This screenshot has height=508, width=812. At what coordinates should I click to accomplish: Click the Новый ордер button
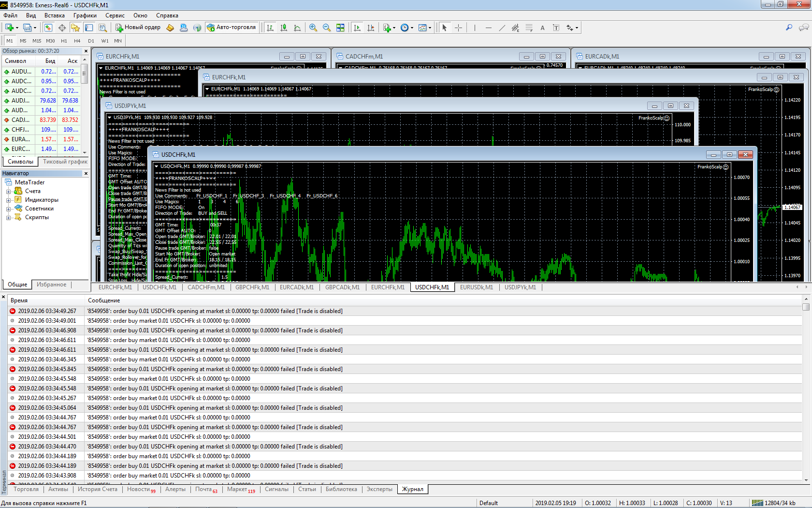pos(138,28)
